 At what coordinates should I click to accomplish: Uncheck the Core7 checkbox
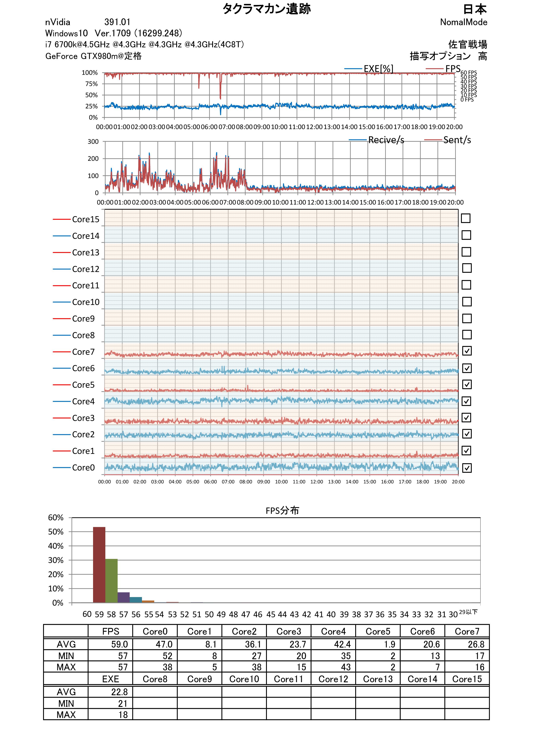click(467, 351)
